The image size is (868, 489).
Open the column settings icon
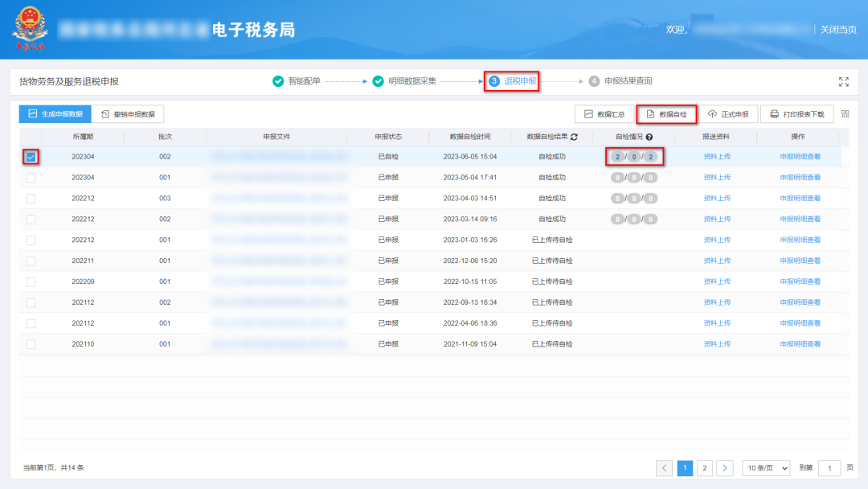[x=845, y=114]
